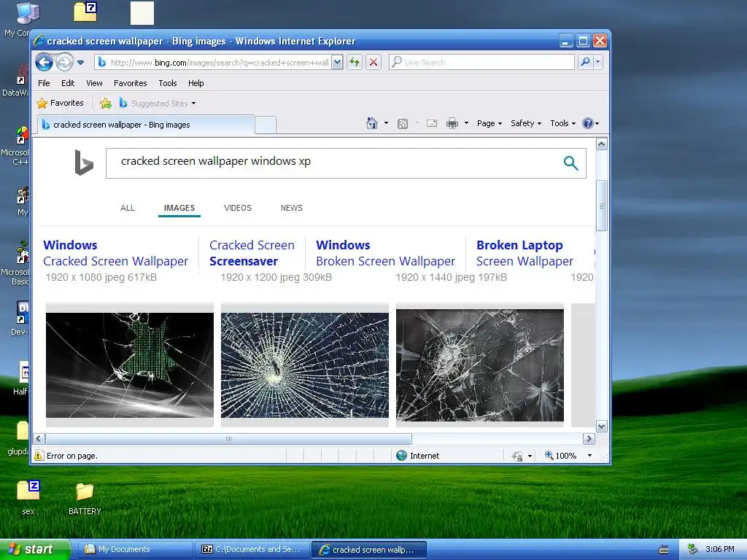Open the search provider options dropdown
The height and width of the screenshot is (560, 747).
(598, 62)
